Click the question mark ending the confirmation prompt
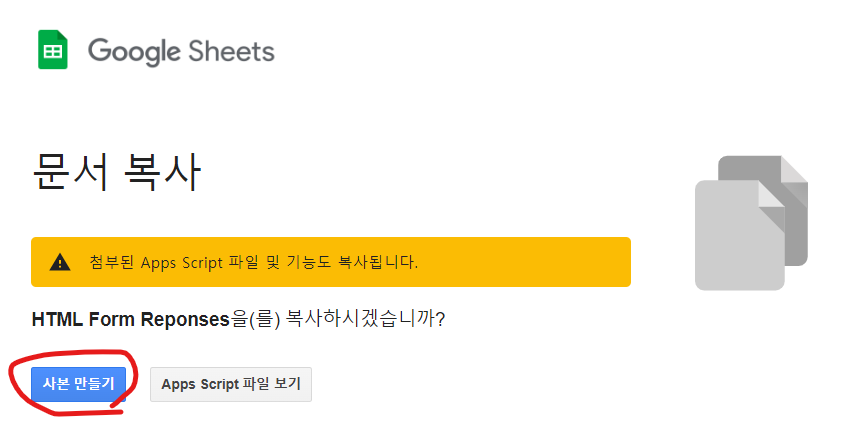 440,319
